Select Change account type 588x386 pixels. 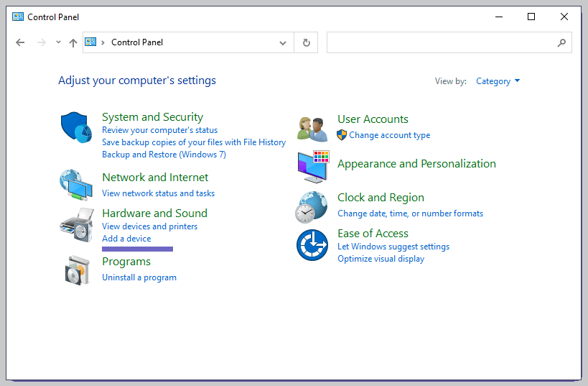click(x=390, y=135)
